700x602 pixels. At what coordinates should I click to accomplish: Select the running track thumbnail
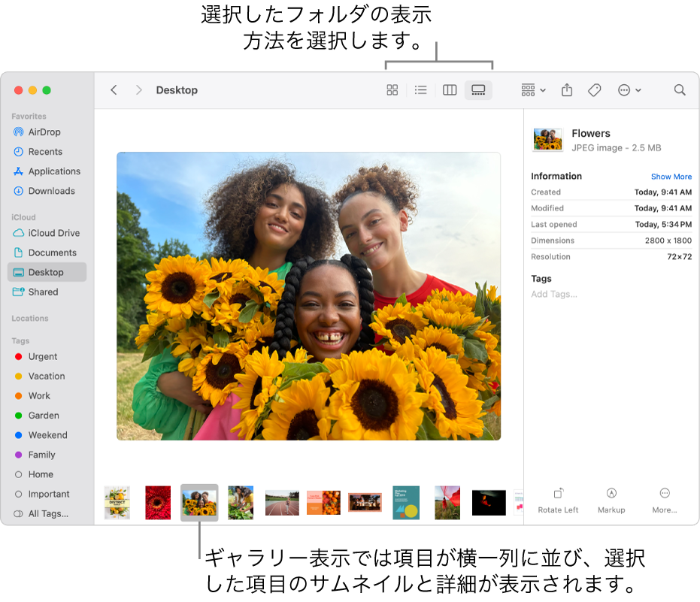pos(282,503)
